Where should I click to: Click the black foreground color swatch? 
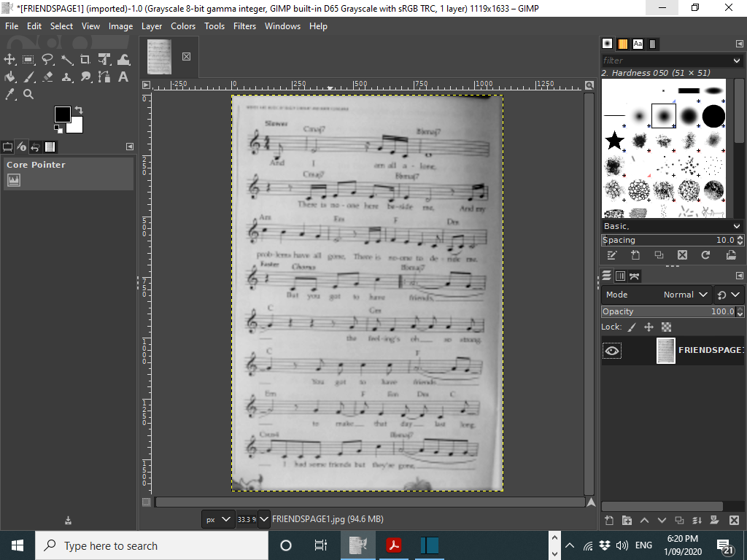pyautogui.click(x=63, y=114)
